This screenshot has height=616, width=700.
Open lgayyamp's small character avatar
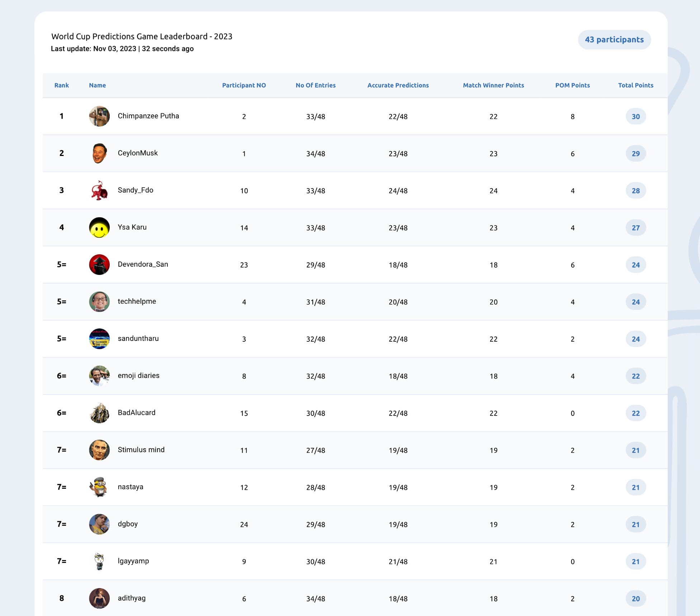(99, 561)
